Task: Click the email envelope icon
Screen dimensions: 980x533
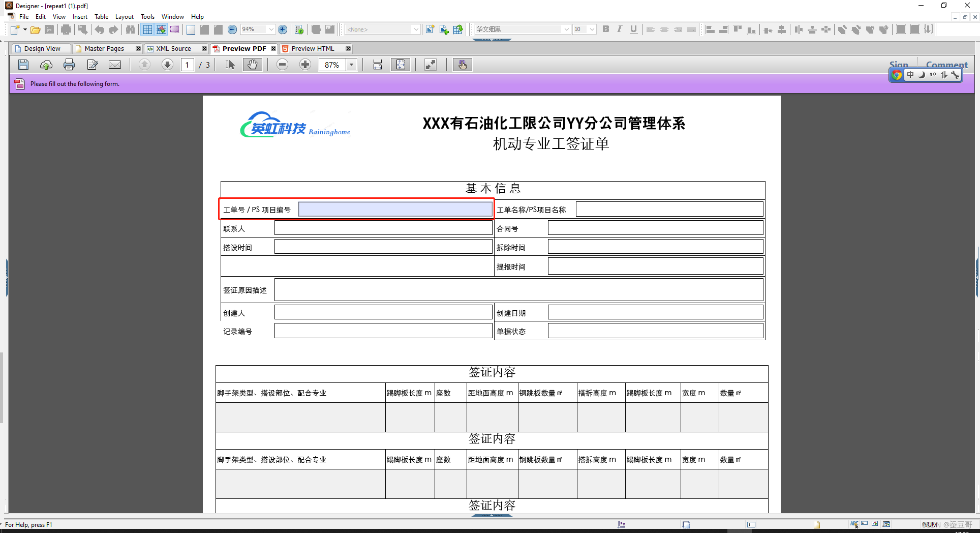Action: (x=115, y=65)
